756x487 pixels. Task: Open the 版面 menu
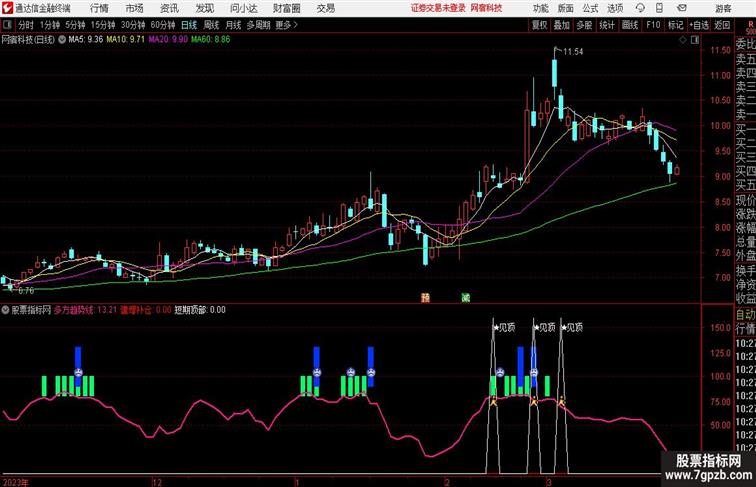(566, 8)
